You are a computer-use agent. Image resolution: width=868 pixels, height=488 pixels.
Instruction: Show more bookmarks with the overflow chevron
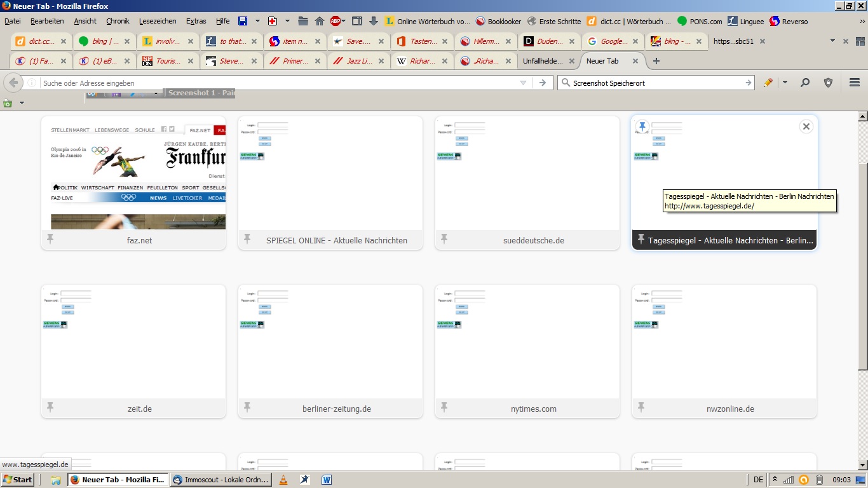(862, 21)
